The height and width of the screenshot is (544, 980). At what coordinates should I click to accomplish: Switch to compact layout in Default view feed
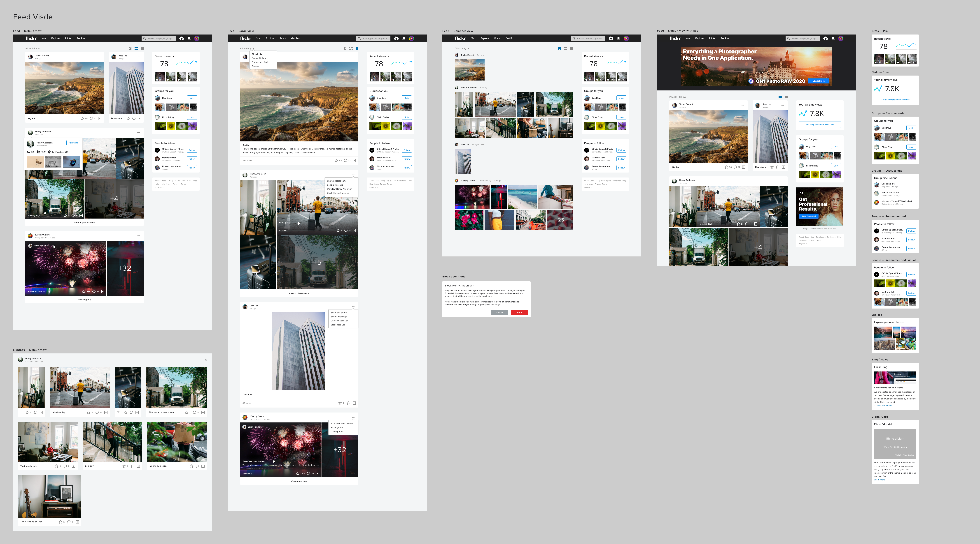pyautogui.click(x=130, y=49)
